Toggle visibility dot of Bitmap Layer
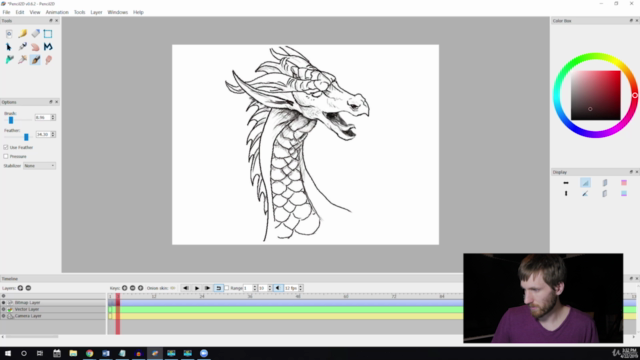Image resolution: width=640 pixels, height=360 pixels. pos(4,303)
